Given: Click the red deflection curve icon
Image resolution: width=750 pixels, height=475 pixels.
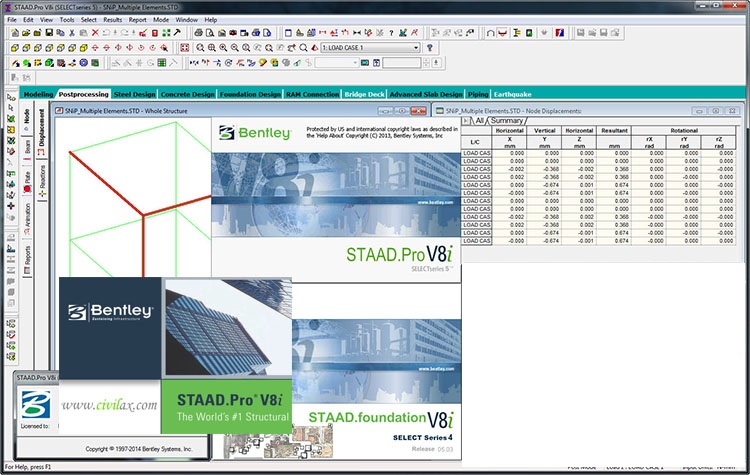Looking at the screenshot, I should click(502, 33).
